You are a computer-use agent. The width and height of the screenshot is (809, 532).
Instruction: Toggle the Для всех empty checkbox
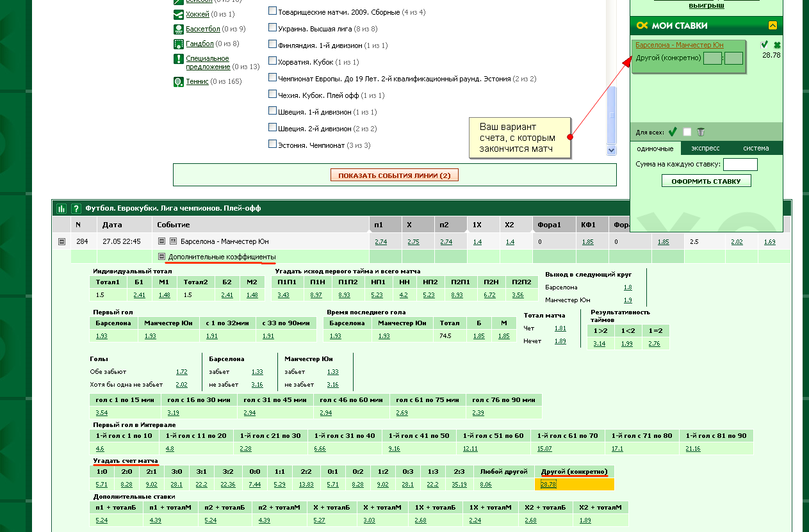[x=687, y=132]
